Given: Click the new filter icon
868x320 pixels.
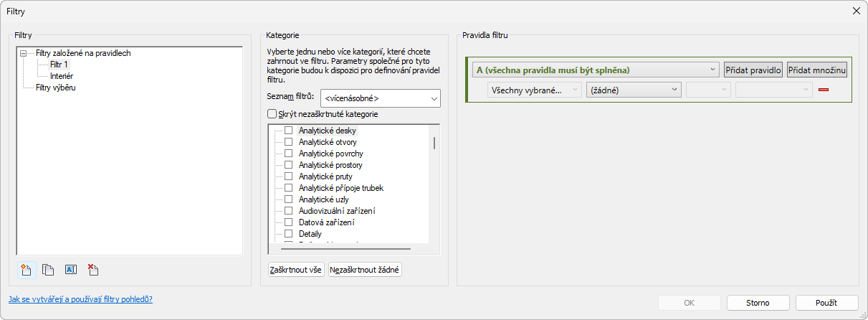Looking at the screenshot, I should coord(27,270).
